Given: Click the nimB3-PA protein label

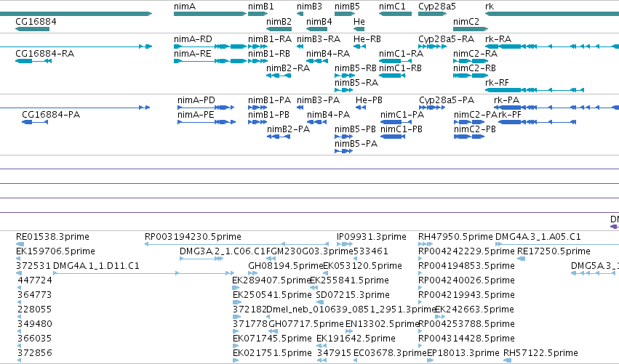Looking at the screenshot, I should click(319, 100).
